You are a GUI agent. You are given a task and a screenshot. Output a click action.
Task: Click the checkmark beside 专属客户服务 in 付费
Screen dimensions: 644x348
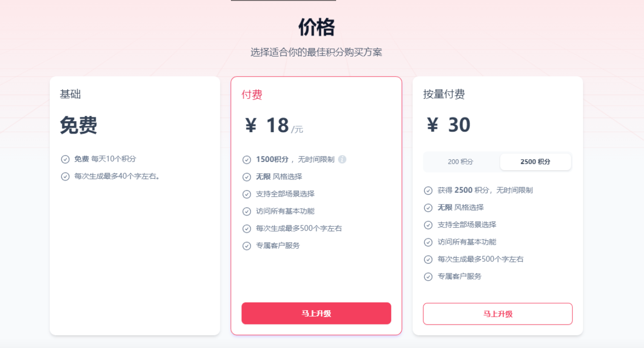tap(247, 246)
